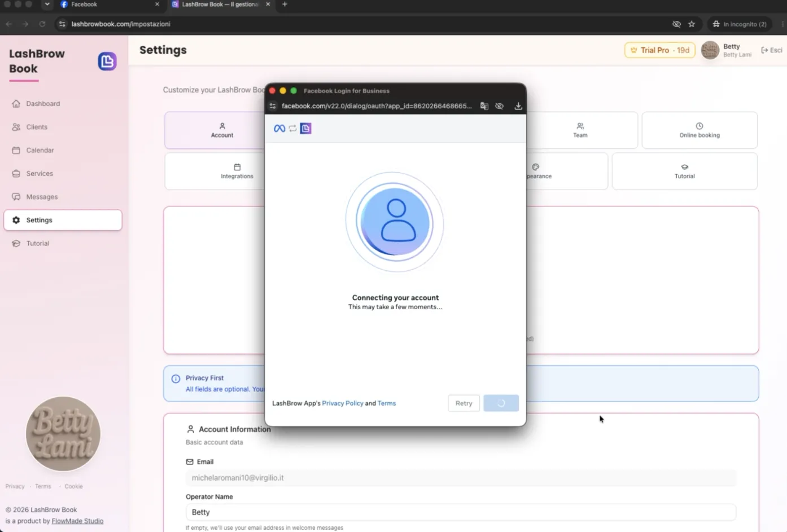Open the Privacy Policy link in dialog
The width and height of the screenshot is (787, 532).
pos(343,403)
